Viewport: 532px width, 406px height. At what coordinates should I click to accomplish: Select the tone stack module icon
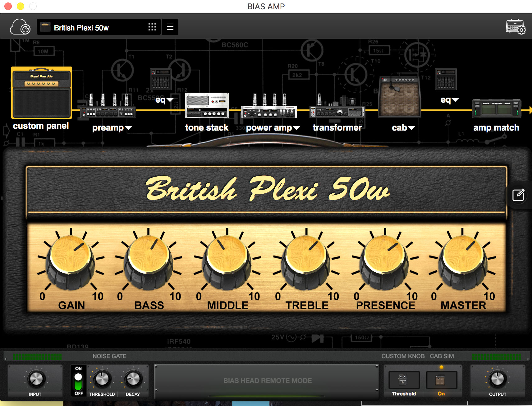click(x=207, y=106)
